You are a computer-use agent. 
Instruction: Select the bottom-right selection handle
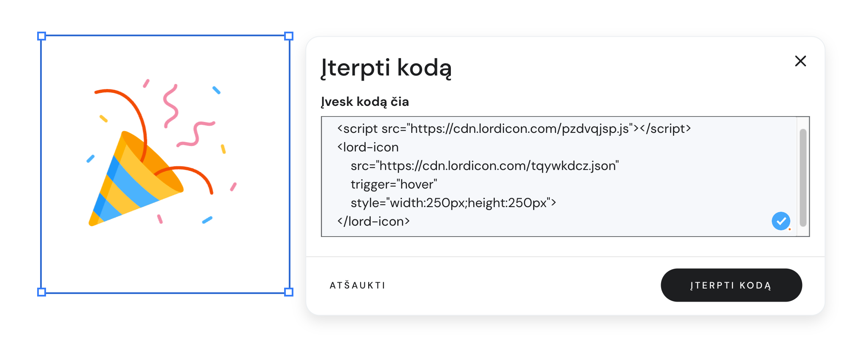tap(289, 291)
